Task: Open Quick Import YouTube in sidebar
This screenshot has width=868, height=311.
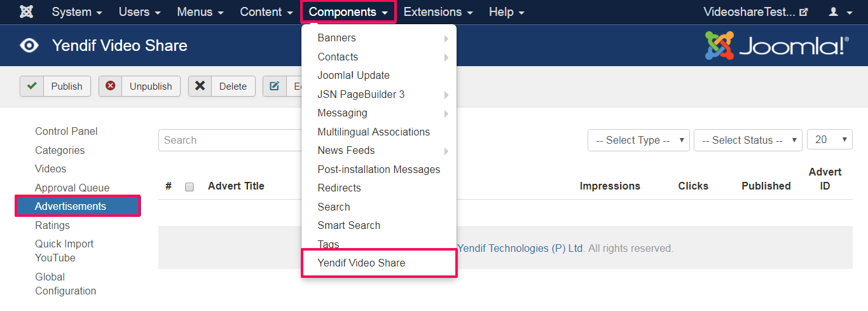Action: pyautogui.click(x=64, y=251)
